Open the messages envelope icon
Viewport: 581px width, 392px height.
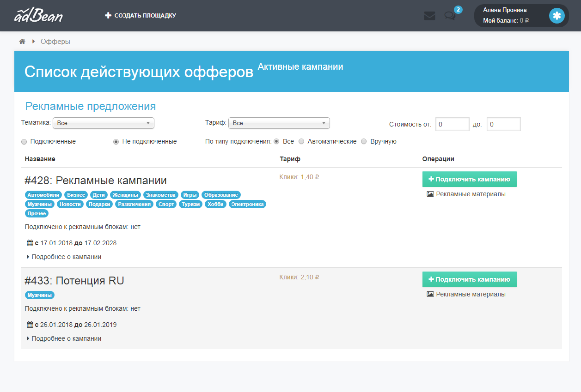pyautogui.click(x=429, y=15)
